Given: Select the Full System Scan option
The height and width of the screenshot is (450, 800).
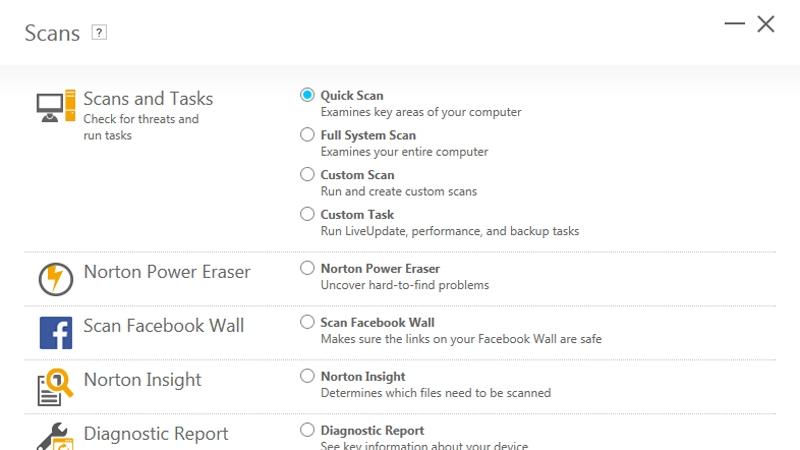Looking at the screenshot, I should [x=307, y=135].
